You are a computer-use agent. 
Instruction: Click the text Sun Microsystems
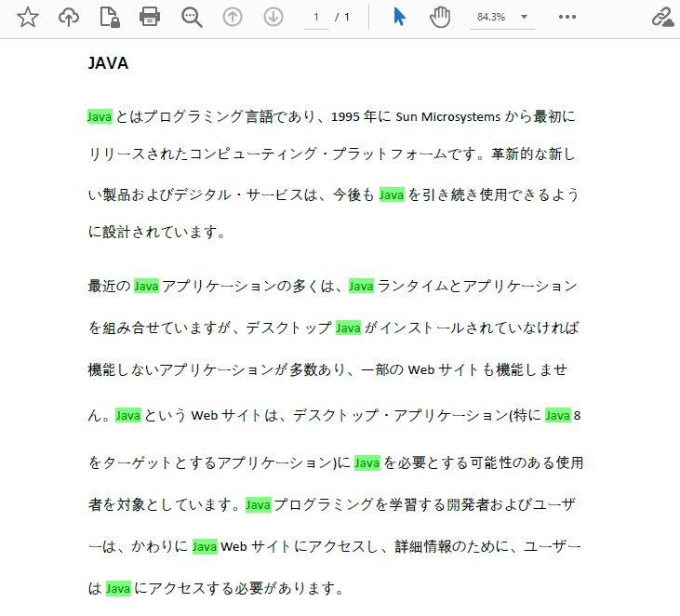click(448, 116)
